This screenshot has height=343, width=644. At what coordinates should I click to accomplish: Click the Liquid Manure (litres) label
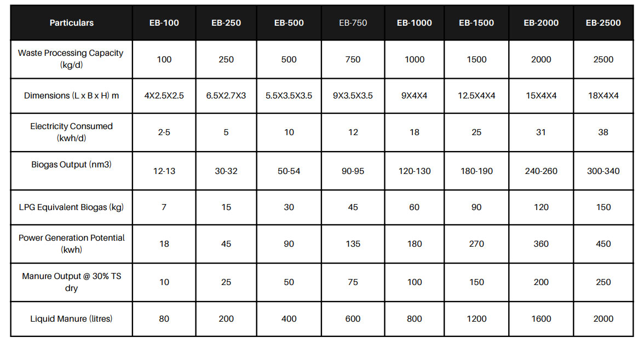pos(71,319)
